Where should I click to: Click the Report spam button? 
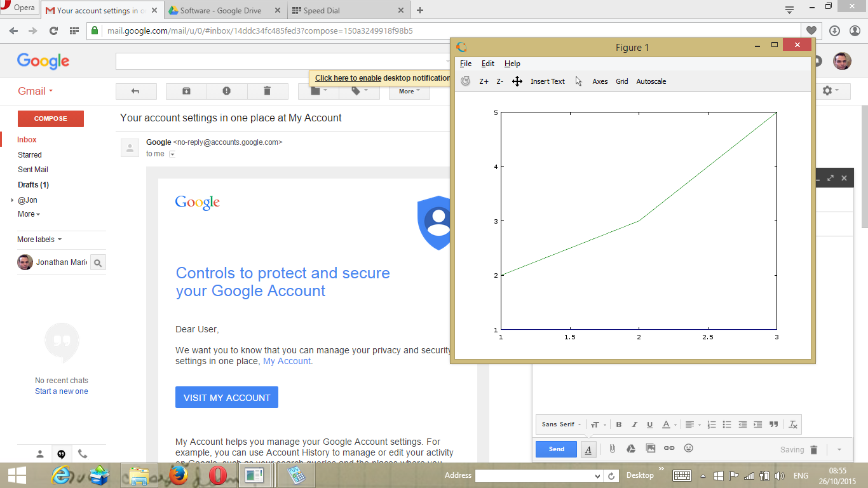pyautogui.click(x=227, y=91)
